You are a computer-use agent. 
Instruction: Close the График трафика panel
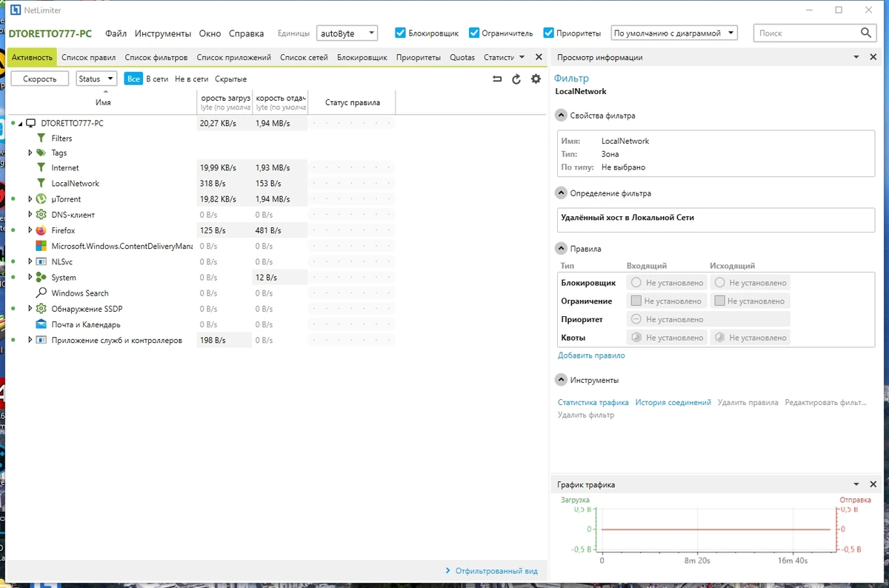[873, 484]
